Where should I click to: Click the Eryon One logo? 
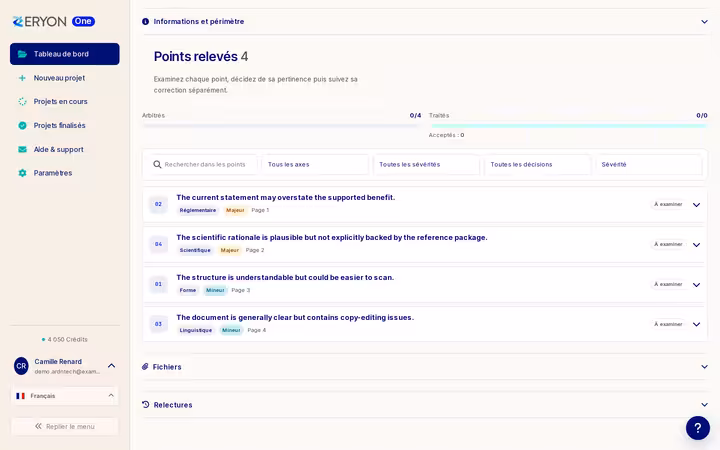click(53, 22)
